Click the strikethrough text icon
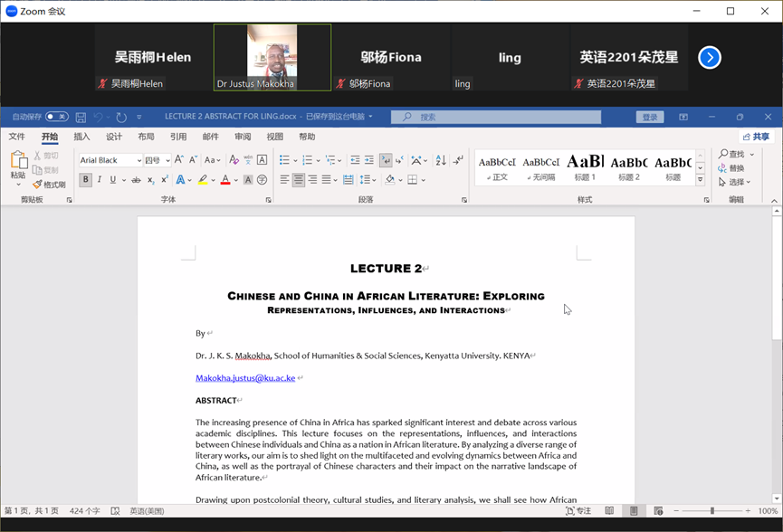Screen dimensions: 783x532 click(x=136, y=180)
